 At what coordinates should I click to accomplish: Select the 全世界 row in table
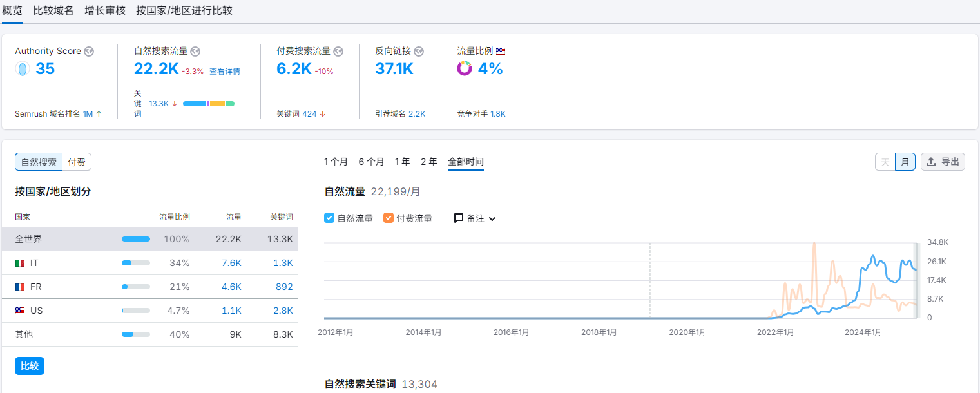pos(149,239)
